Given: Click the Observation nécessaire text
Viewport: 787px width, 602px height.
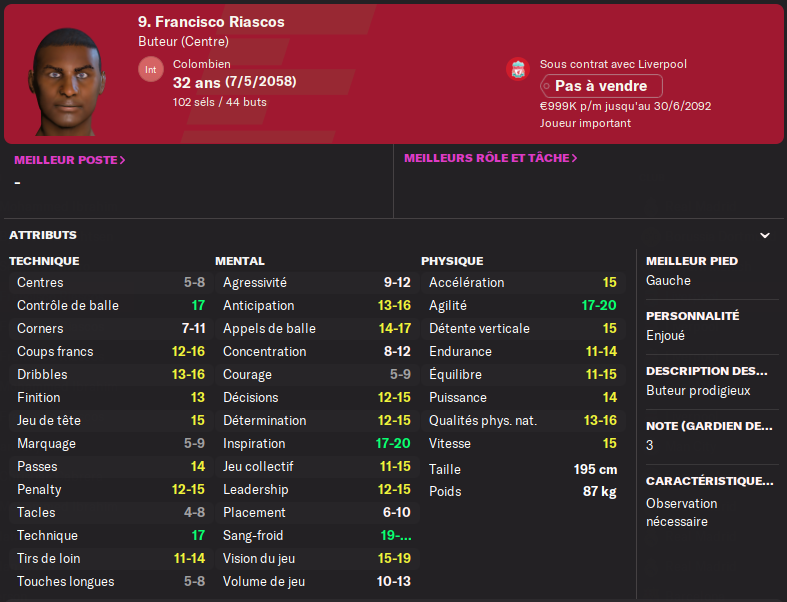Looking at the screenshot, I should pos(681,512).
